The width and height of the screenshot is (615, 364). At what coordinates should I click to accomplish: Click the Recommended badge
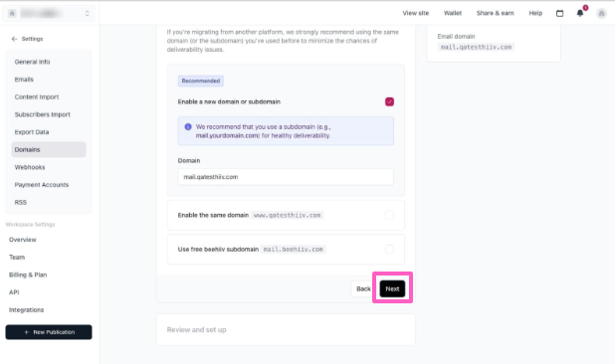(x=201, y=82)
